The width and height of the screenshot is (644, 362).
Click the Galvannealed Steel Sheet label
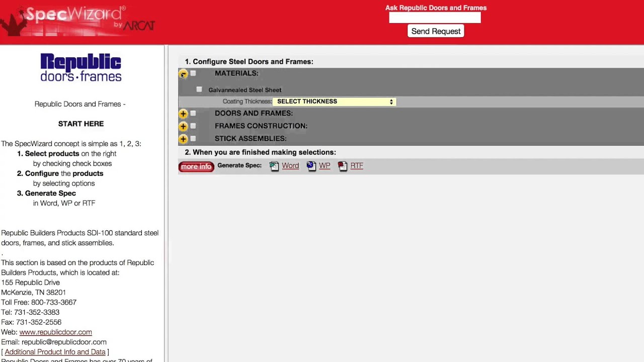245,90
